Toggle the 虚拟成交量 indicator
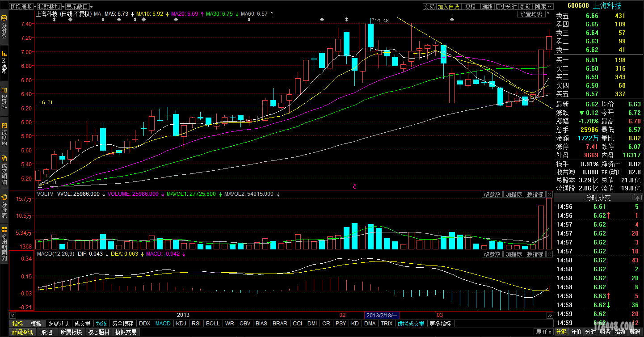644x337 pixels. [411, 324]
